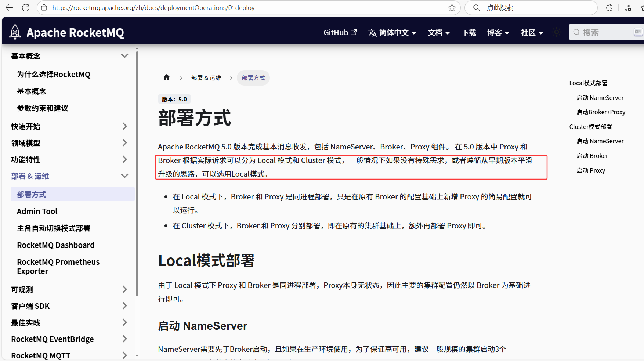
Task: Click the Apache RocketMQ rocket logo
Action: coord(15,32)
